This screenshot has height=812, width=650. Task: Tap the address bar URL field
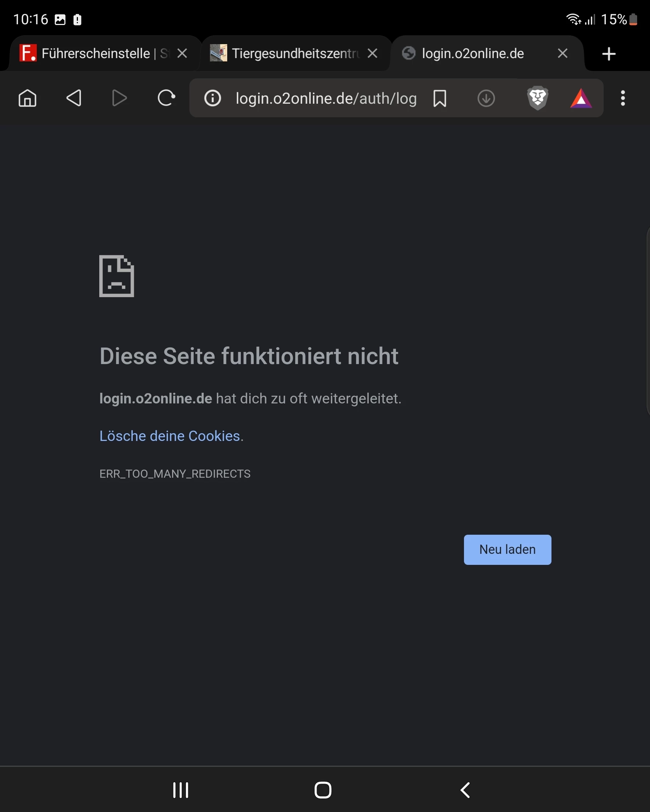[x=326, y=98]
